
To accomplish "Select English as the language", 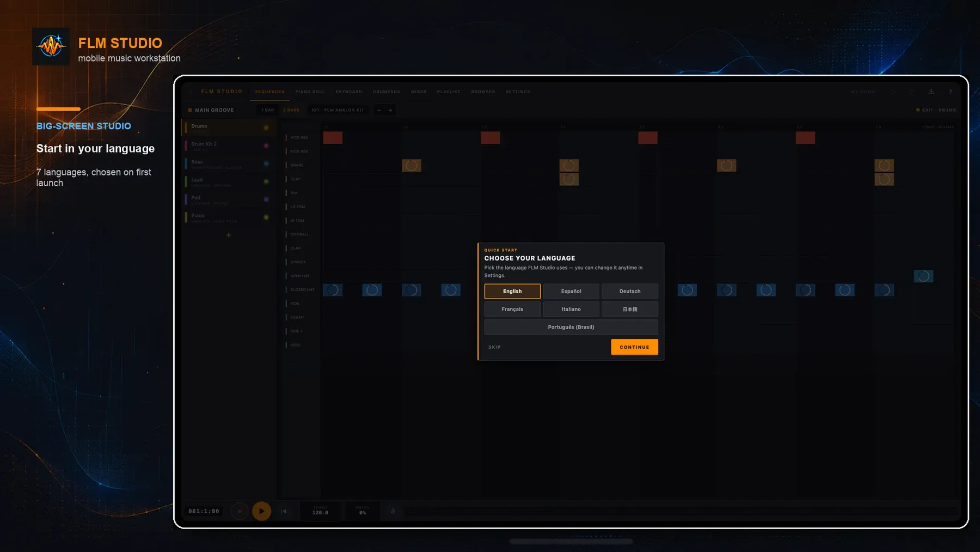I will tap(512, 291).
